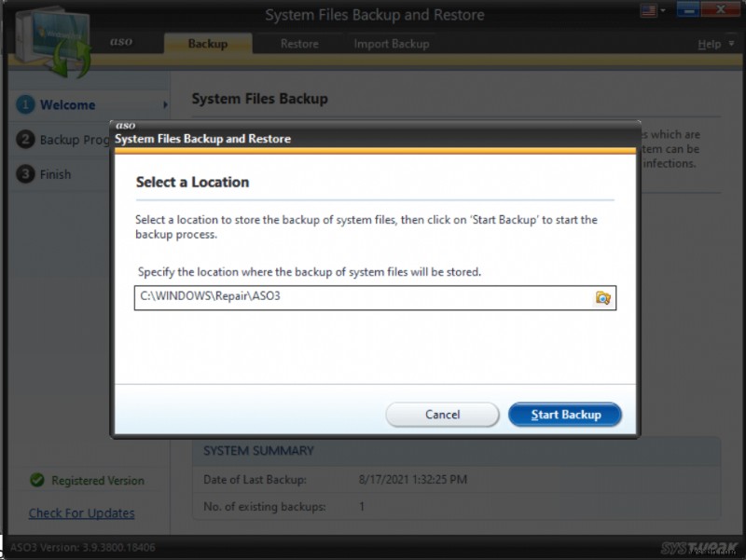Click inside the backup location path field
746x560 pixels.
click(364, 298)
